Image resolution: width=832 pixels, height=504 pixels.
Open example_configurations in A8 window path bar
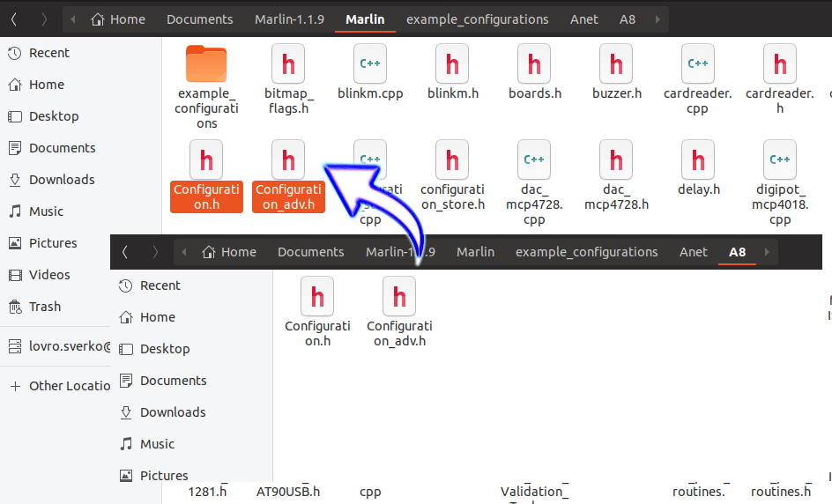pyautogui.click(x=586, y=252)
